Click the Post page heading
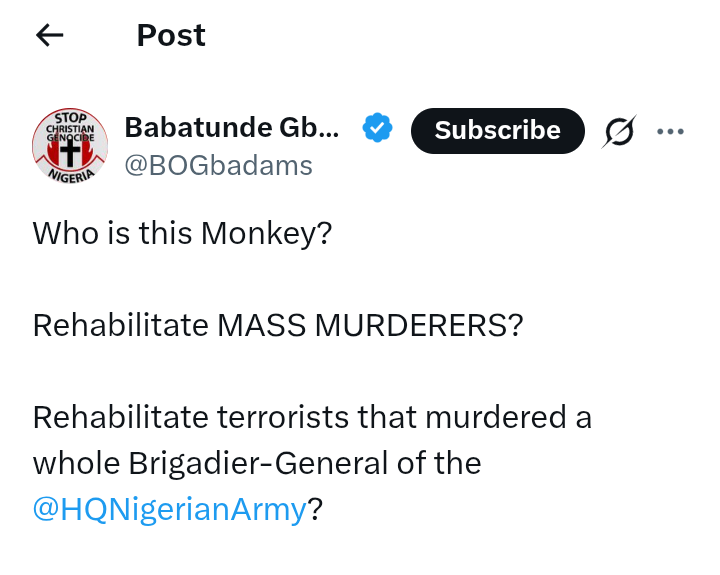The height and width of the screenshot is (575, 720). coord(171,35)
